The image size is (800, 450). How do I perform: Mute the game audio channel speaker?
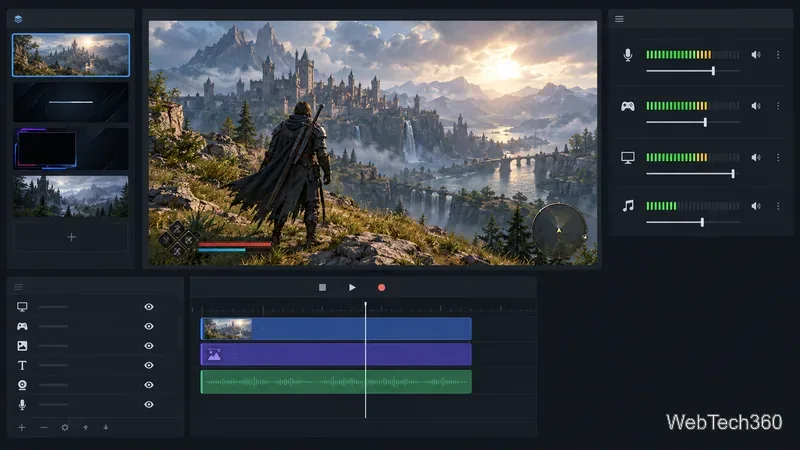coord(756,106)
